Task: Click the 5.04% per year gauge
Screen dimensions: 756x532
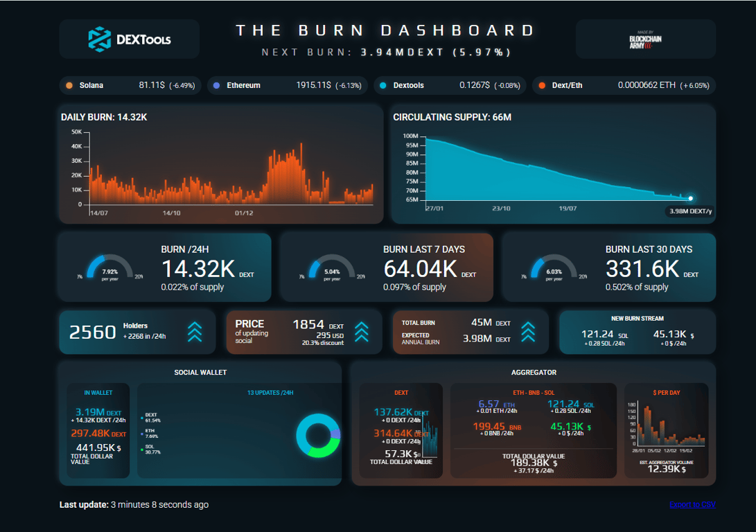Action: point(332,267)
